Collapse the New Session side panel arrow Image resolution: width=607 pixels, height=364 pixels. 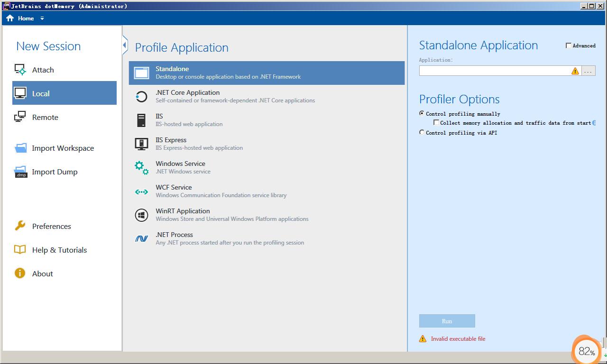(x=125, y=45)
